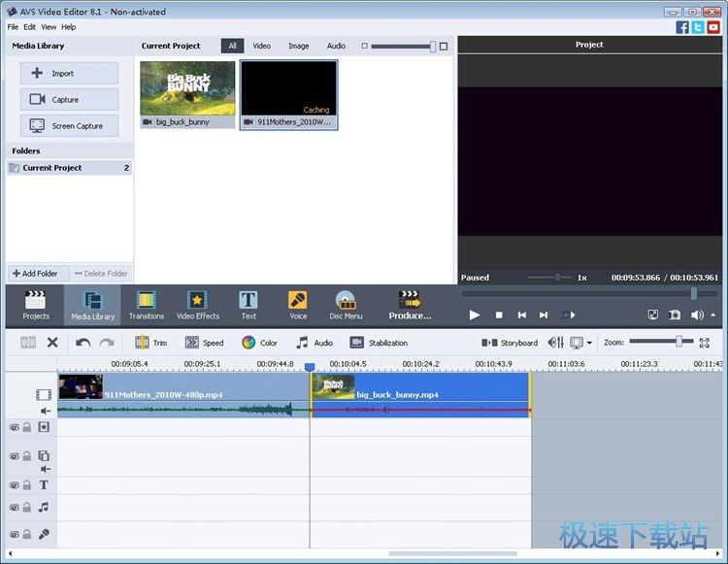Screen dimensions: 728x564
Task: Lock the video effects track
Action: click(27, 427)
